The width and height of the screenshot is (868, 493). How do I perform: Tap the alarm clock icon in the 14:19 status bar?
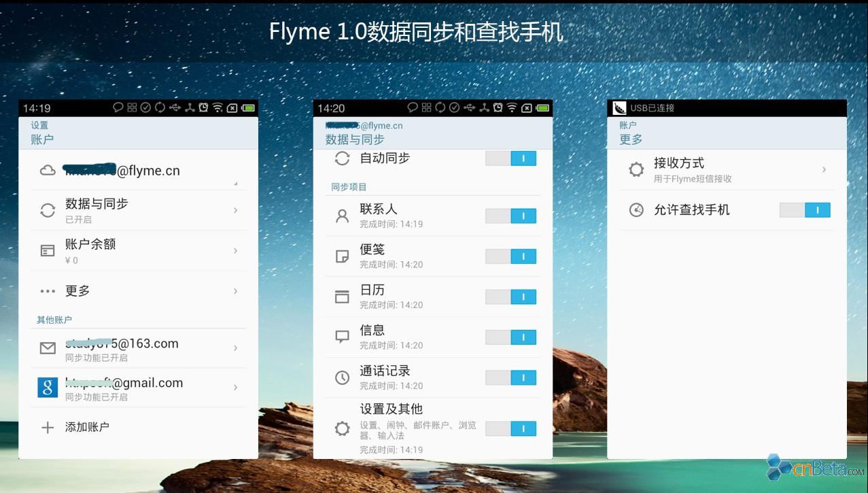(x=203, y=107)
